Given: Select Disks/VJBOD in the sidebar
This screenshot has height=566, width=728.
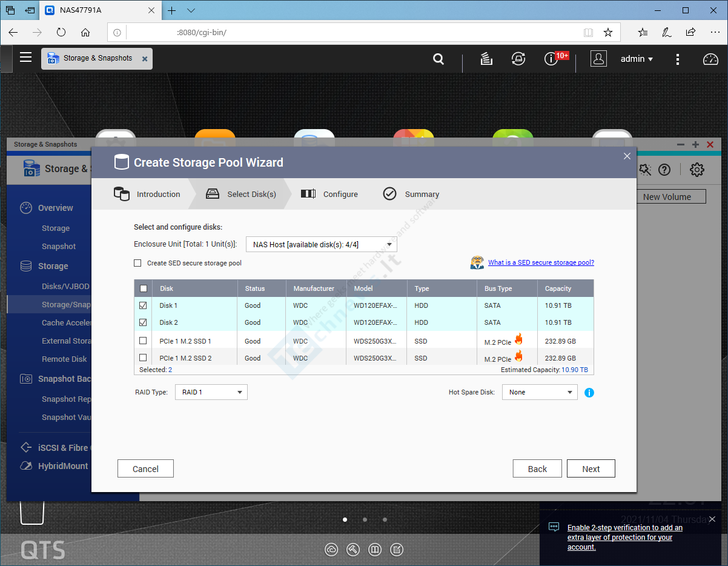Looking at the screenshot, I should pos(65,286).
